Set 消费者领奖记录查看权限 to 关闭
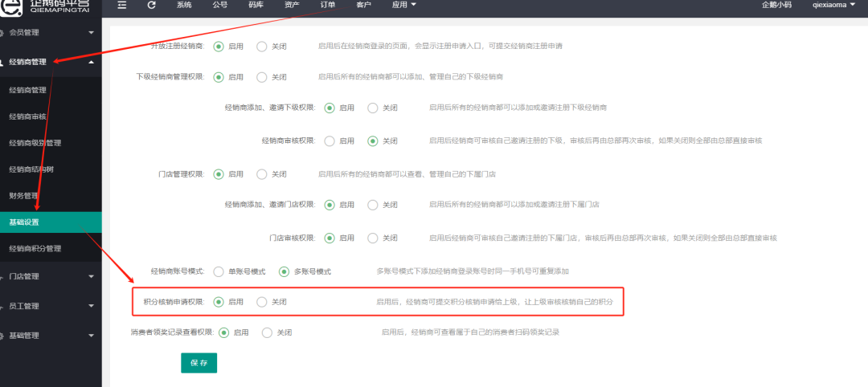This screenshot has height=387, width=868. [268, 332]
